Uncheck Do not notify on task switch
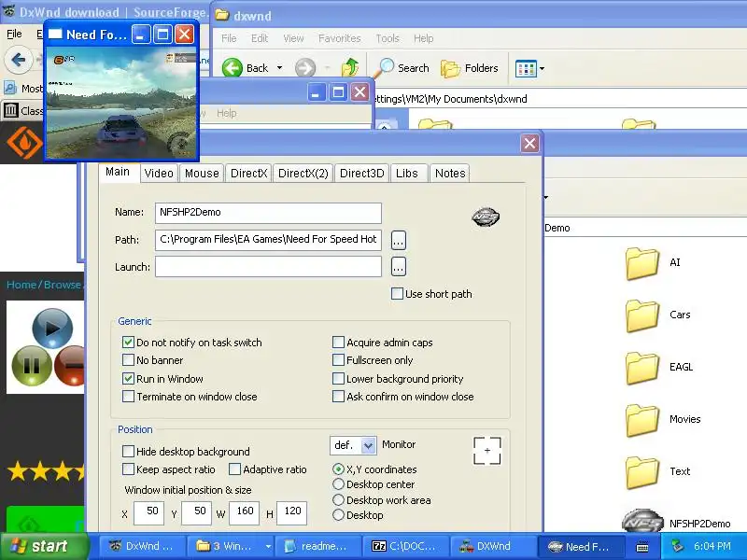The height and width of the screenshot is (560, 747). pyautogui.click(x=128, y=343)
